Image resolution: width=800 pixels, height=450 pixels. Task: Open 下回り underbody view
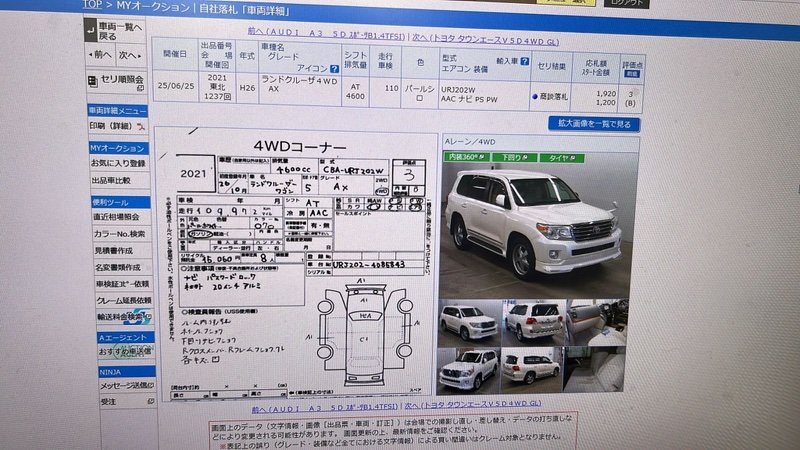(x=514, y=158)
